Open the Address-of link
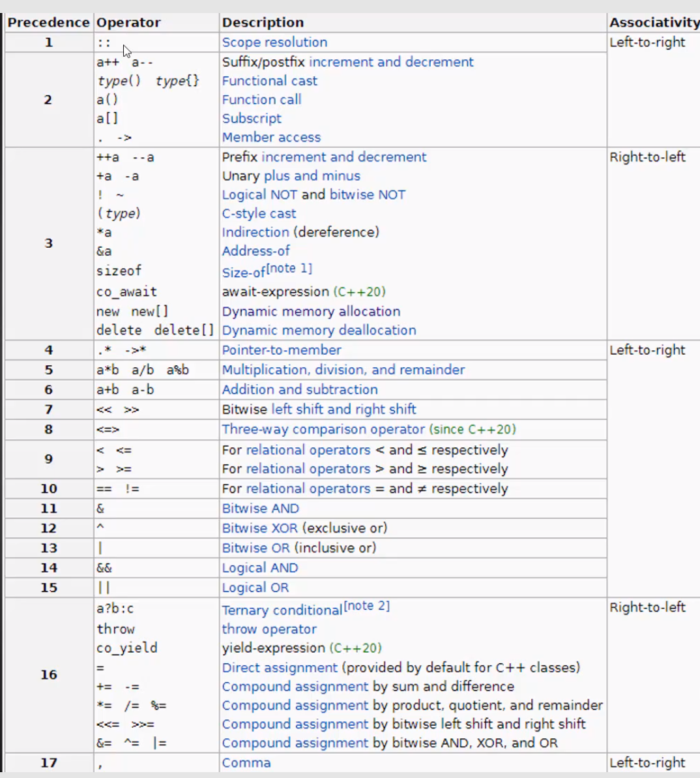Viewport: 700px width, 778px height. [255, 252]
